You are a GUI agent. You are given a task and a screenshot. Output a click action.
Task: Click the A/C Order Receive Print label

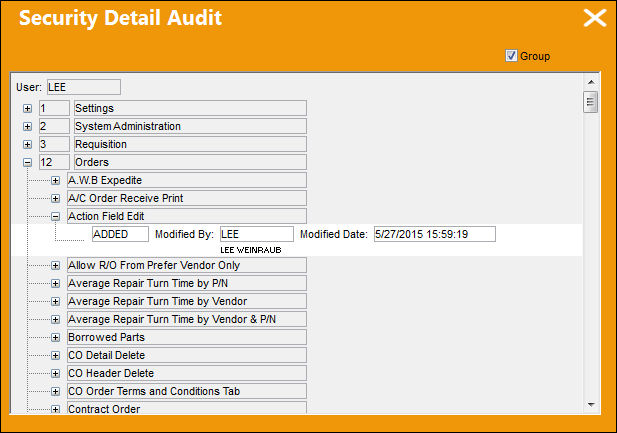pyautogui.click(x=187, y=198)
